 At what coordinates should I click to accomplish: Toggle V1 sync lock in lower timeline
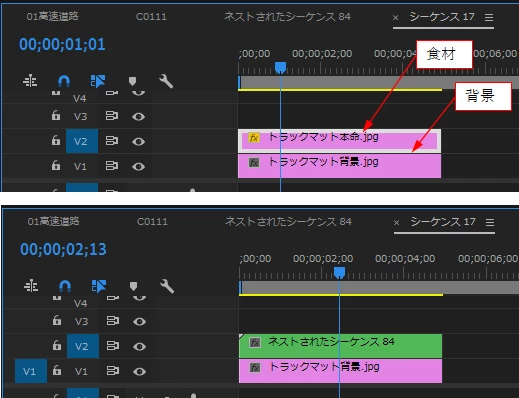point(113,371)
